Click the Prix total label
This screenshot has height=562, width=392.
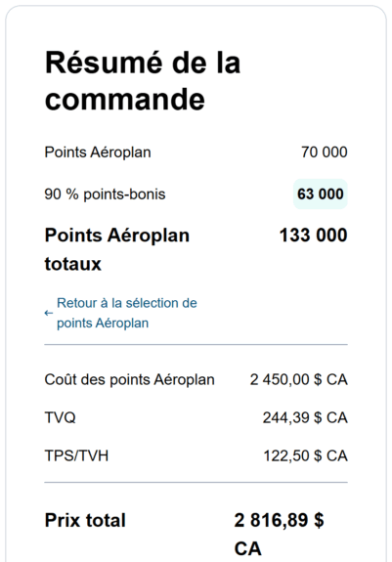click(85, 520)
